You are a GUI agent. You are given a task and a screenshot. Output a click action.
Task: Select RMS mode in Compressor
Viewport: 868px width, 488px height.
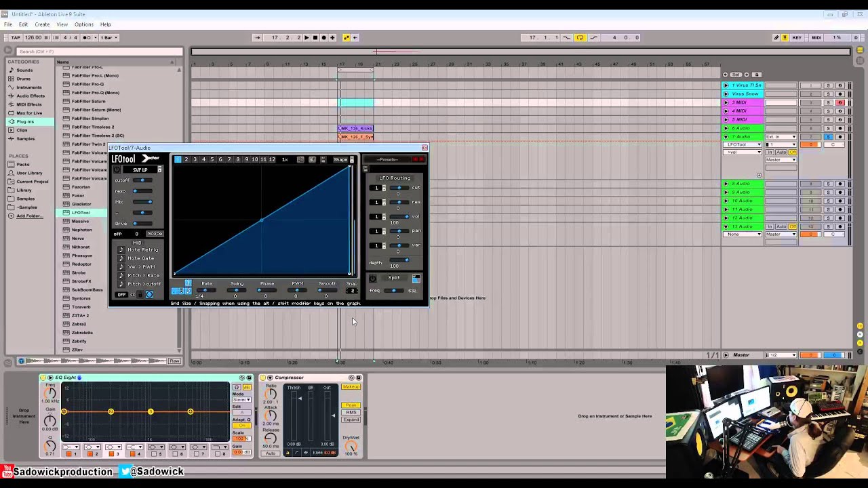click(x=351, y=412)
